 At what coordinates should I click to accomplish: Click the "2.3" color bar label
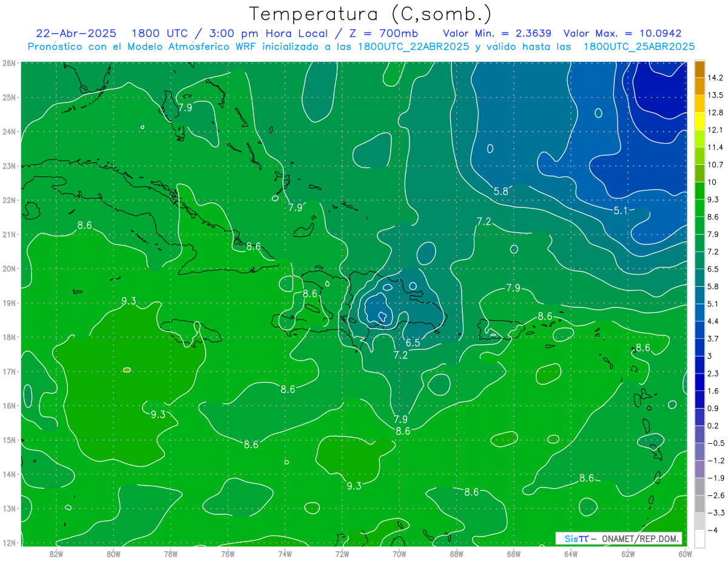[713, 373]
